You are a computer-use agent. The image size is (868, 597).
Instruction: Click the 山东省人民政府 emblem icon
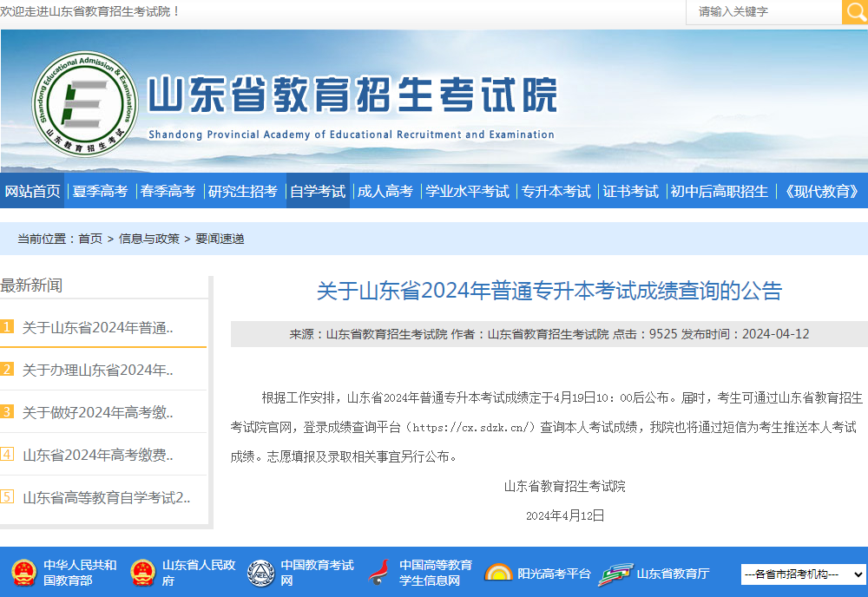click(x=142, y=574)
